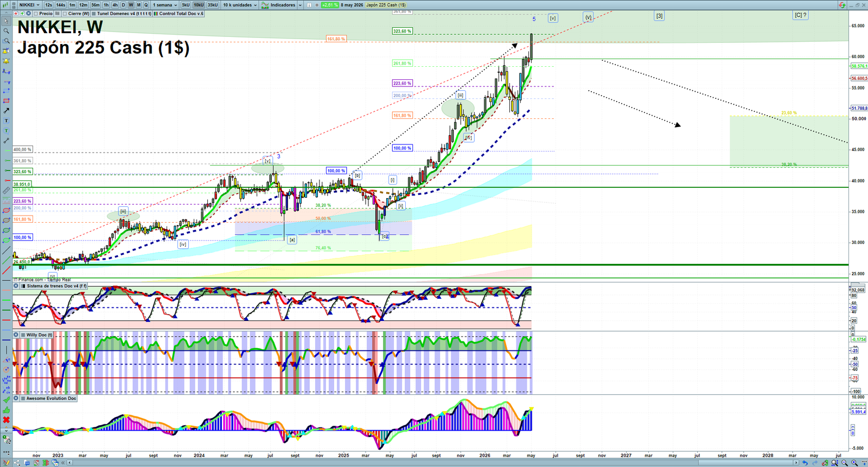Image resolution: width=868 pixels, height=467 pixels.
Task: Open Tunel Domenec v4 indicator settings
Action: (x=124, y=14)
